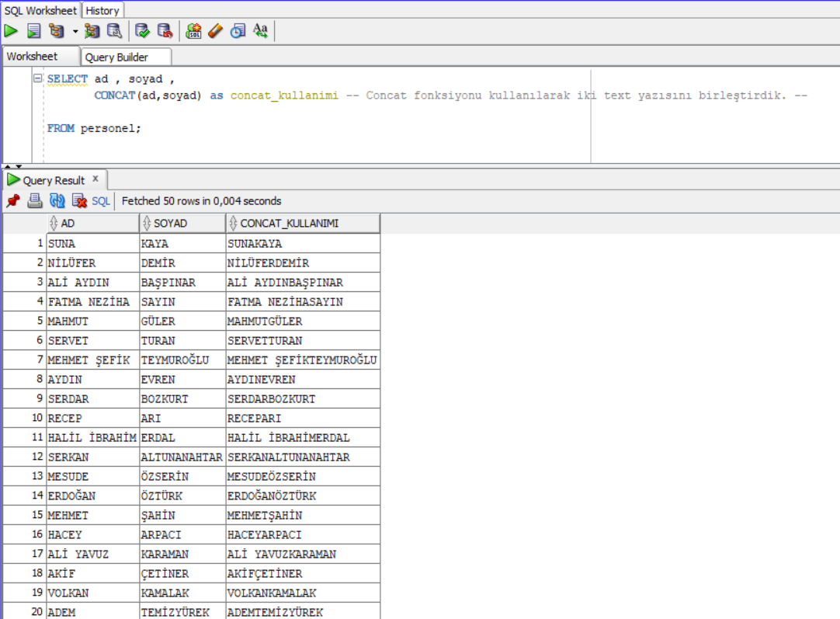Viewport: 840px width, 619px height.
Task: Show the SQL of the result set
Action: pyautogui.click(x=101, y=200)
